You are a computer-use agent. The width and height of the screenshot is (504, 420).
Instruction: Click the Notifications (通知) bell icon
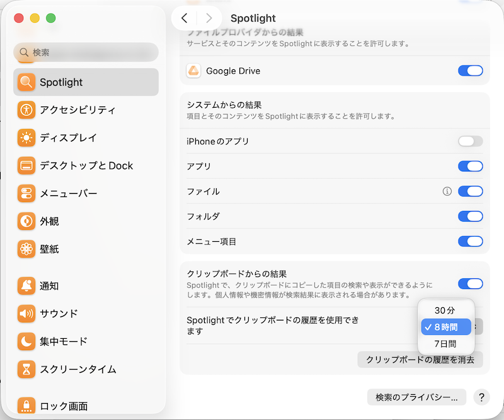[26, 286]
